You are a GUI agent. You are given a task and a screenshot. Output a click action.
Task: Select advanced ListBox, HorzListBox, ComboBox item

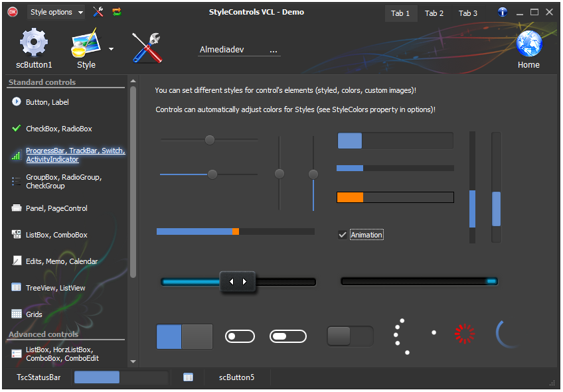pos(62,354)
